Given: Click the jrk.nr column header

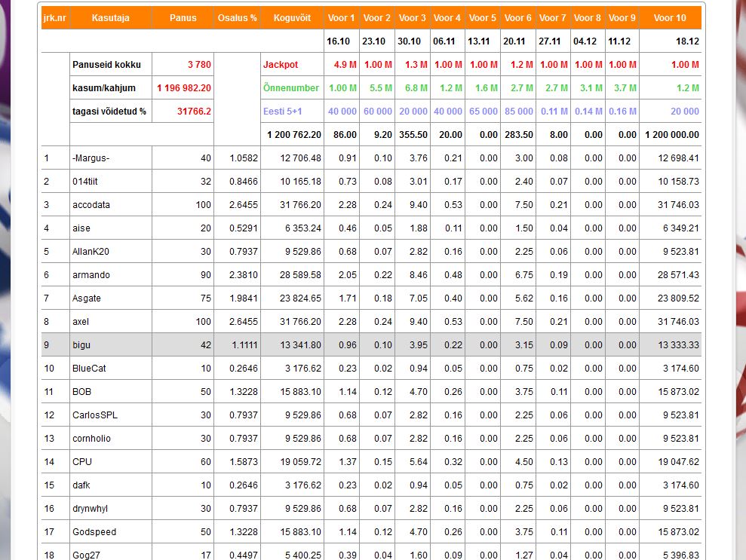Looking at the screenshot, I should (x=55, y=17).
